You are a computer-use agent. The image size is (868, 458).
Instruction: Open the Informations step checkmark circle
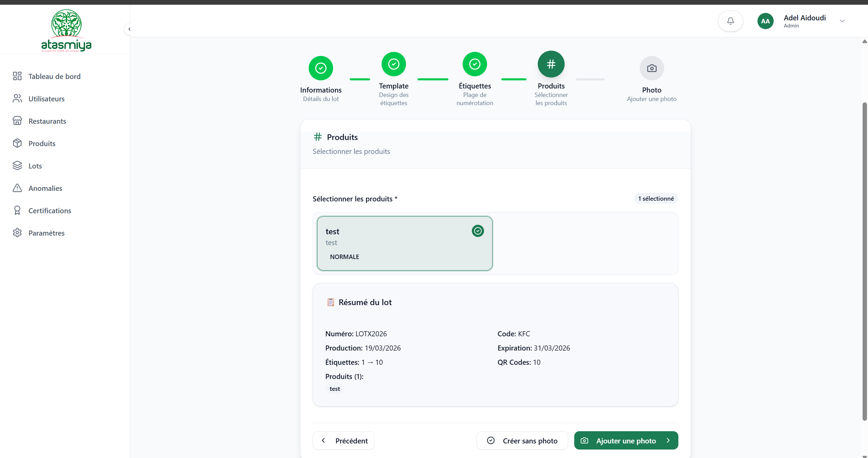pyautogui.click(x=321, y=68)
